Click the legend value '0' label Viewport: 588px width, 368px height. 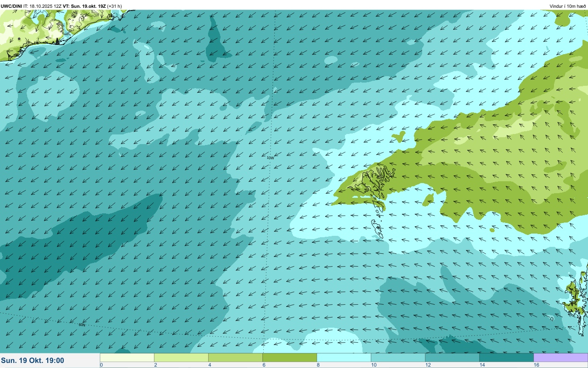click(102, 365)
